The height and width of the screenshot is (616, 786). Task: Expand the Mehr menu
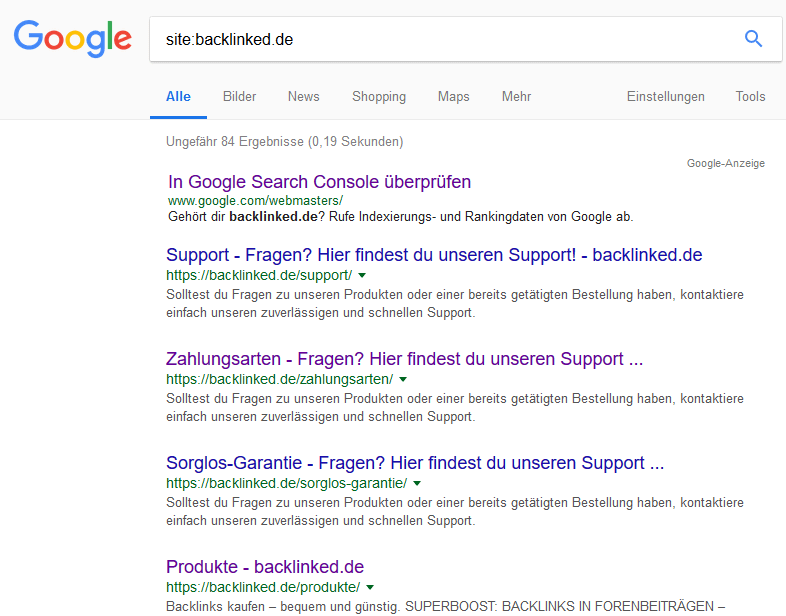(516, 96)
